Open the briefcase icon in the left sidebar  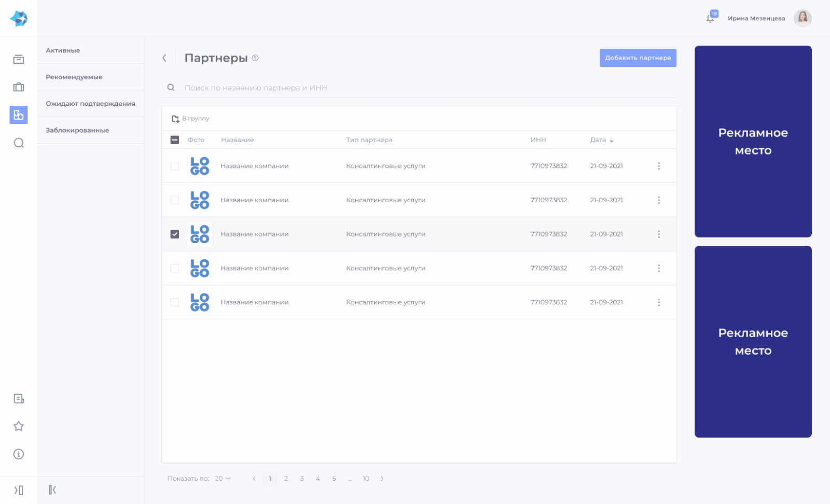coord(19,87)
